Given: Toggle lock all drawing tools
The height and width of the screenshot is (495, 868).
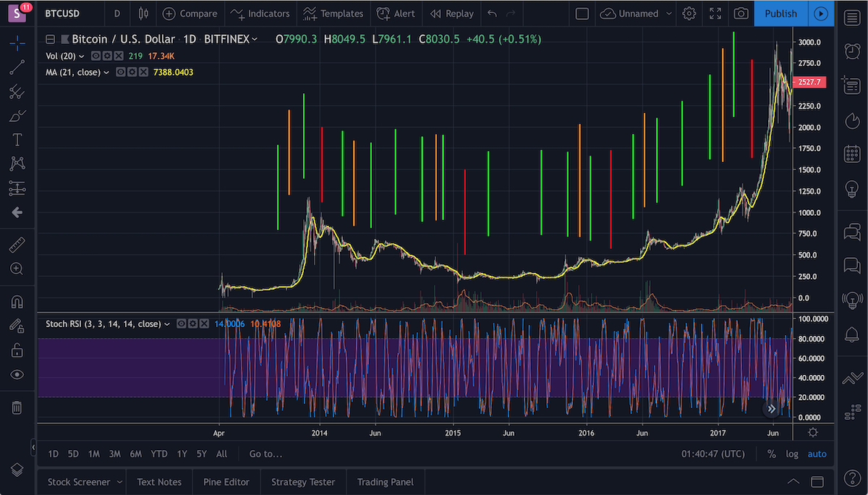Looking at the screenshot, I should point(17,350).
